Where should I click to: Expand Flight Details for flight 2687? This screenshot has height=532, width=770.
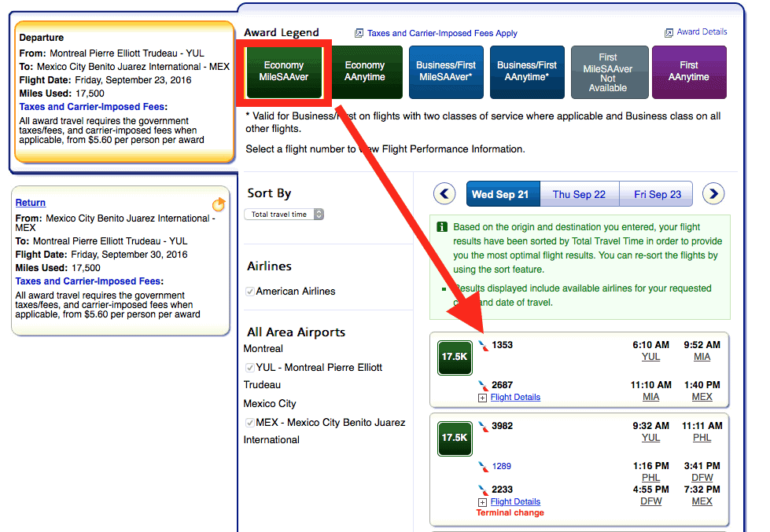[x=514, y=398]
